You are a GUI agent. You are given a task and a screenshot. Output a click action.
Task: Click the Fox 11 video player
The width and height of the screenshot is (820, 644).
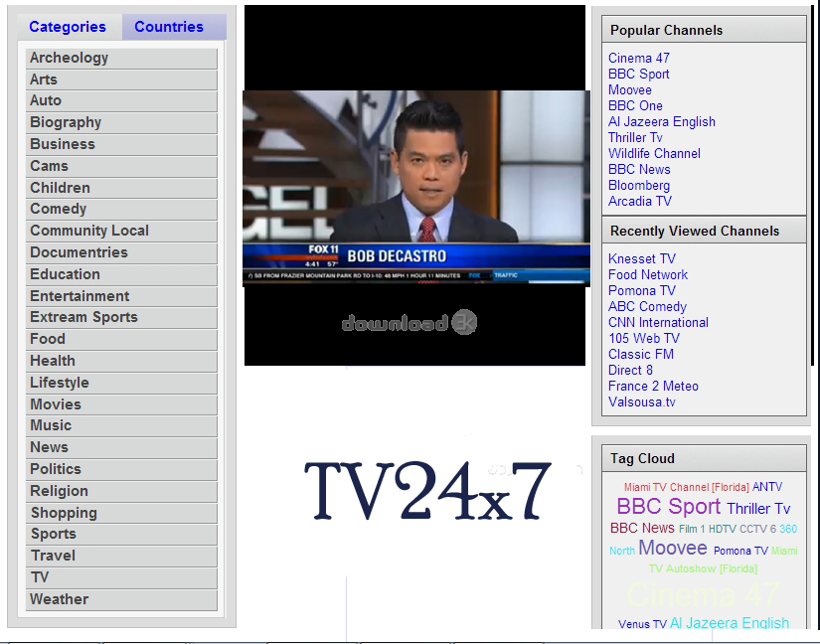(416, 188)
